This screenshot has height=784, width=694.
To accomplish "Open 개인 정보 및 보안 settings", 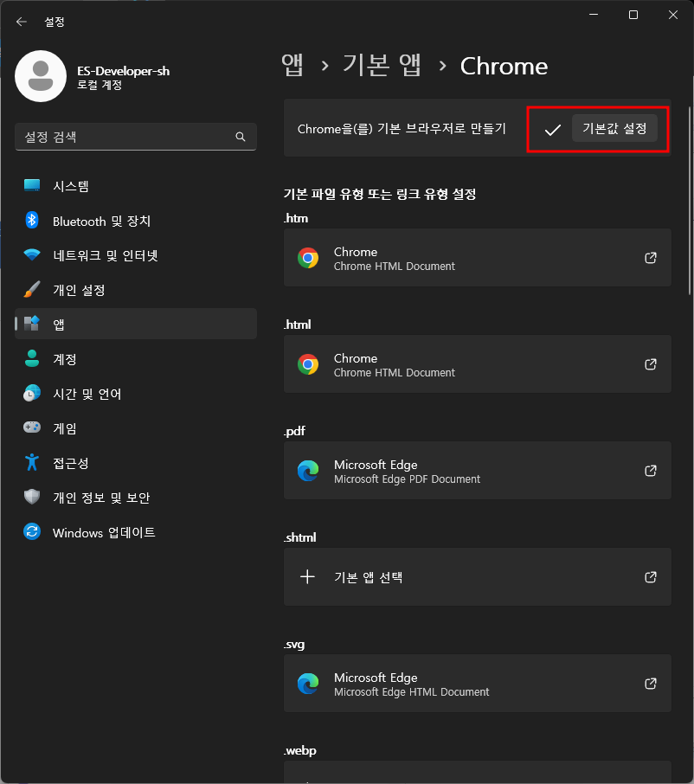I will [136, 497].
